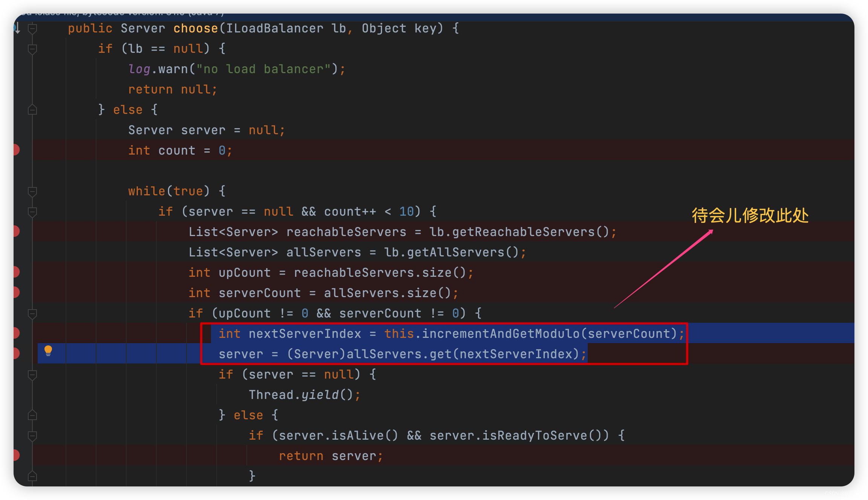Collapse the '} else {' block fold
Screen dimensions: 868x500
[x=32, y=110]
